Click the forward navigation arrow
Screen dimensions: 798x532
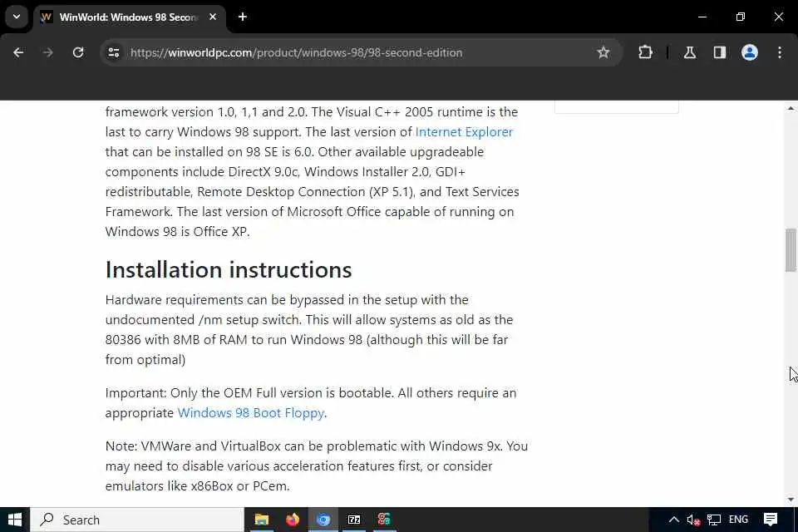[x=48, y=52]
